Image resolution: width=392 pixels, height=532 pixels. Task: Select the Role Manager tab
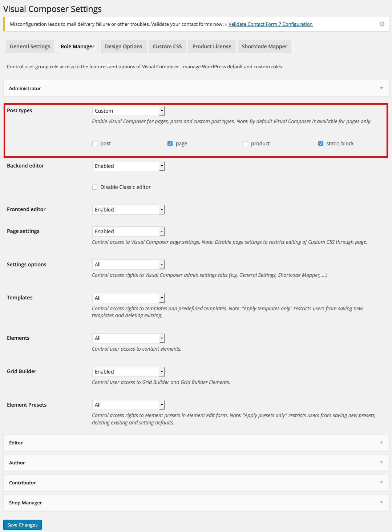(77, 47)
